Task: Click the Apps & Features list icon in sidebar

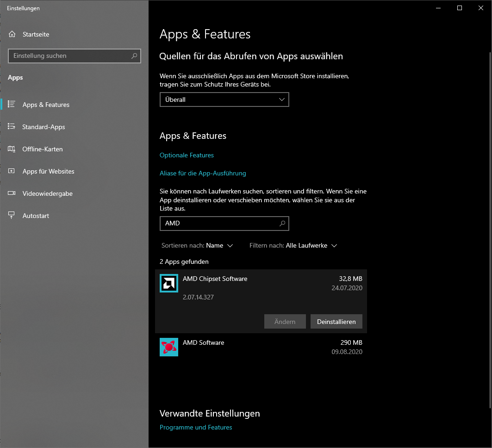Action: (11, 104)
